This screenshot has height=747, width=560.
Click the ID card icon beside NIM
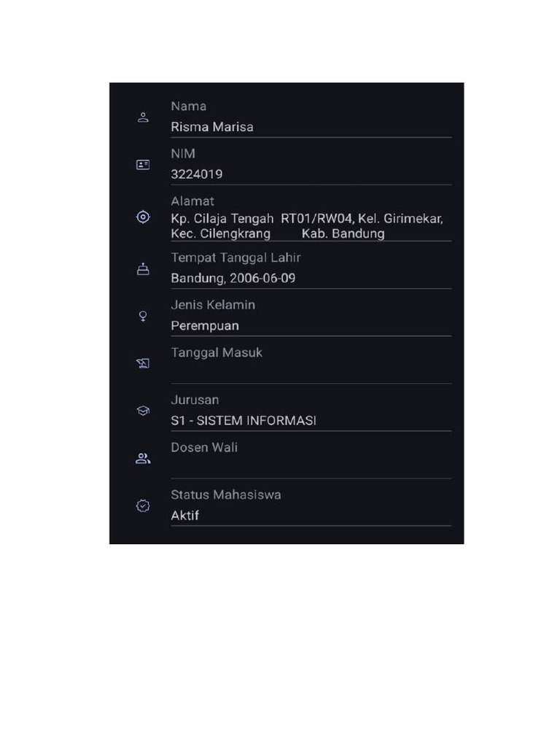pos(143,165)
